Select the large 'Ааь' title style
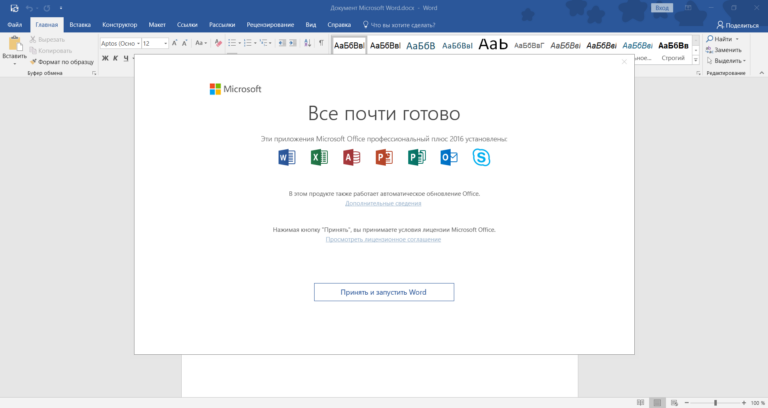Image resolution: width=768 pixels, height=408 pixels. (x=493, y=45)
